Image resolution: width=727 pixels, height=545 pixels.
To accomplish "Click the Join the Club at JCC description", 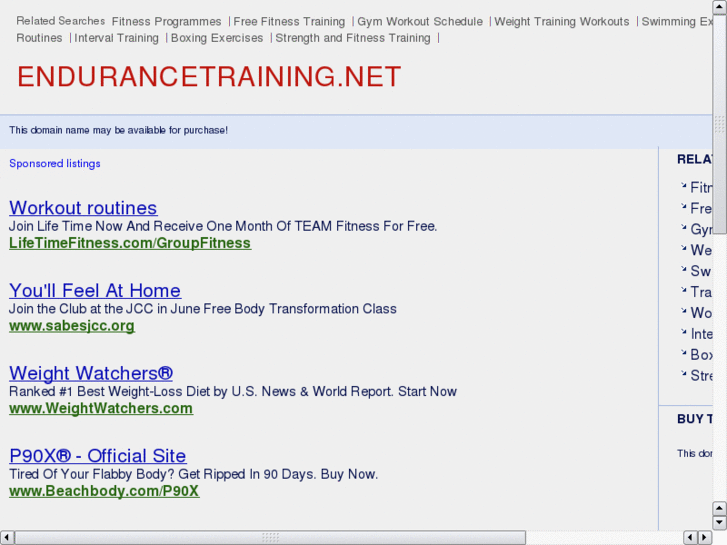I will pyautogui.click(x=203, y=309).
